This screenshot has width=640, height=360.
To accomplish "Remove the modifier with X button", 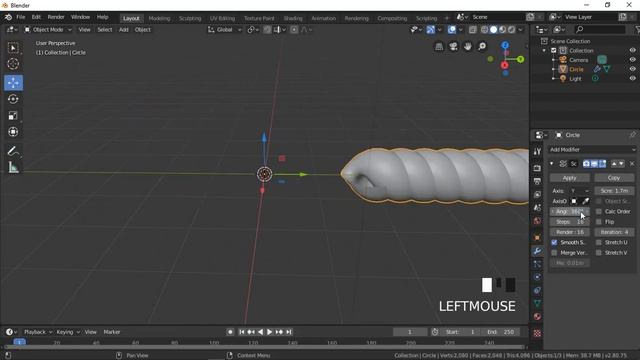I will coord(632,164).
